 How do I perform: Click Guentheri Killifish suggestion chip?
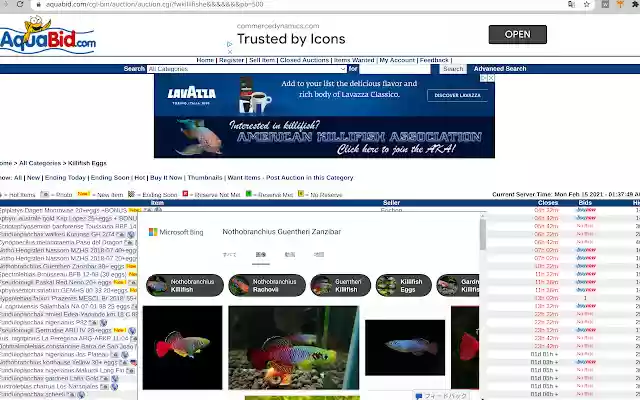[x=340, y=285]
